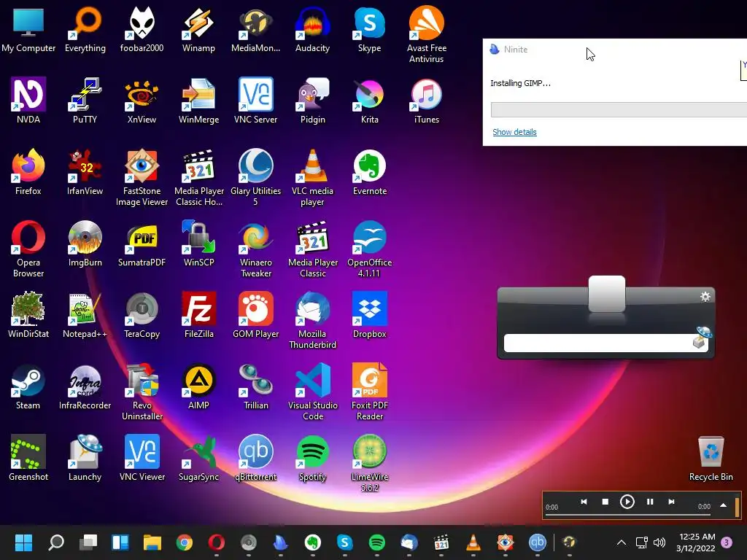747x560 pixels.
Task: Select the InfraRecorder desktop icon
Action: (x=85, y=386)
